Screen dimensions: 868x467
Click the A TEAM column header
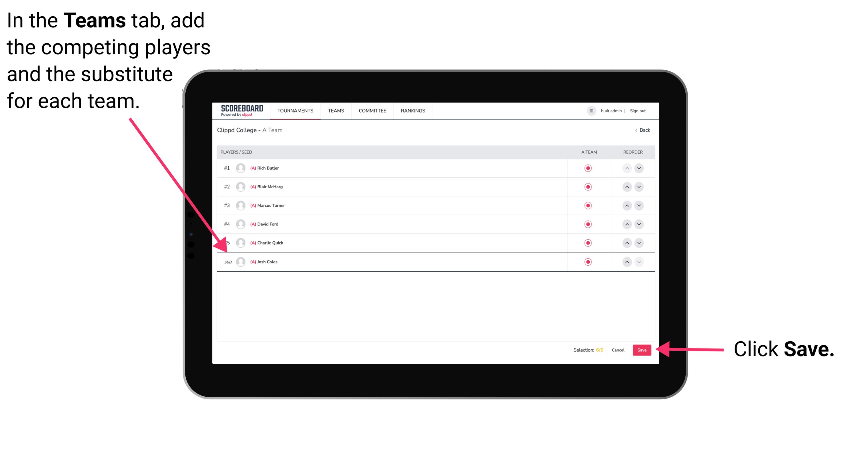[589, 152]
